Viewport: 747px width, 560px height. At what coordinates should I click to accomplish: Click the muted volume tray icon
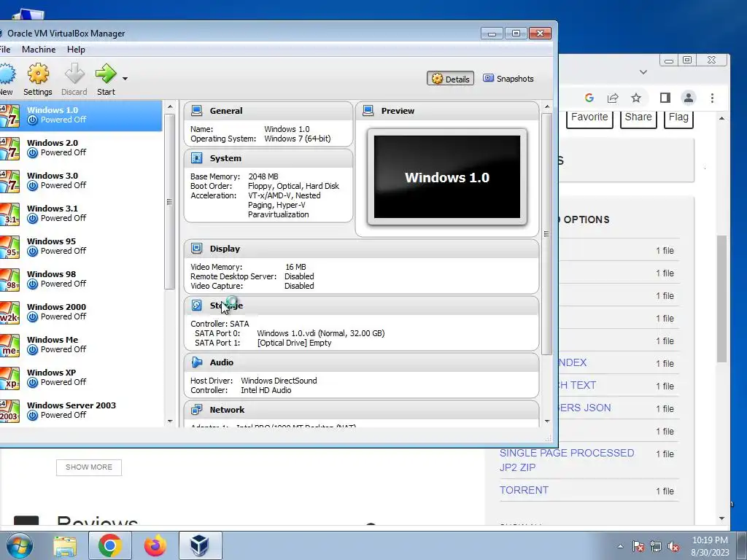pos(673,547)
